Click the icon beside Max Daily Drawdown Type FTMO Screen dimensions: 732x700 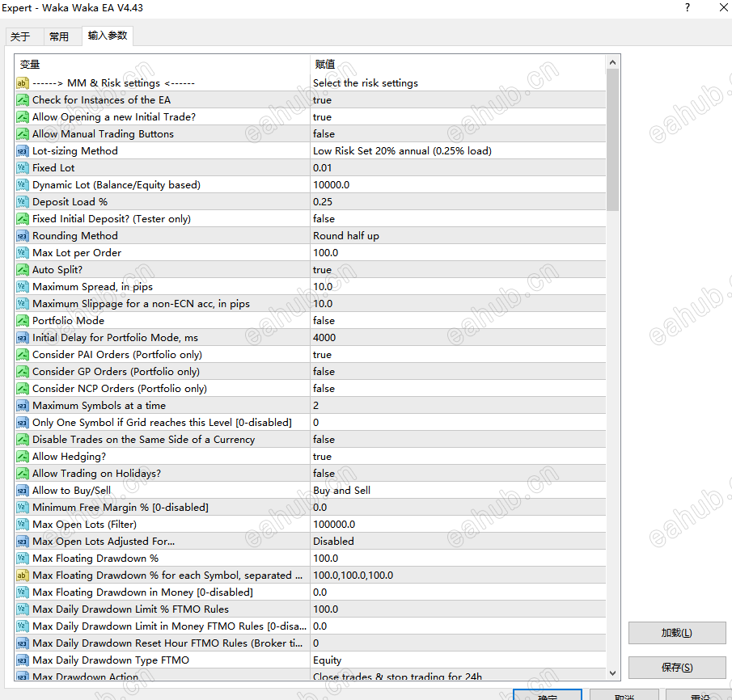coord(23,660)
